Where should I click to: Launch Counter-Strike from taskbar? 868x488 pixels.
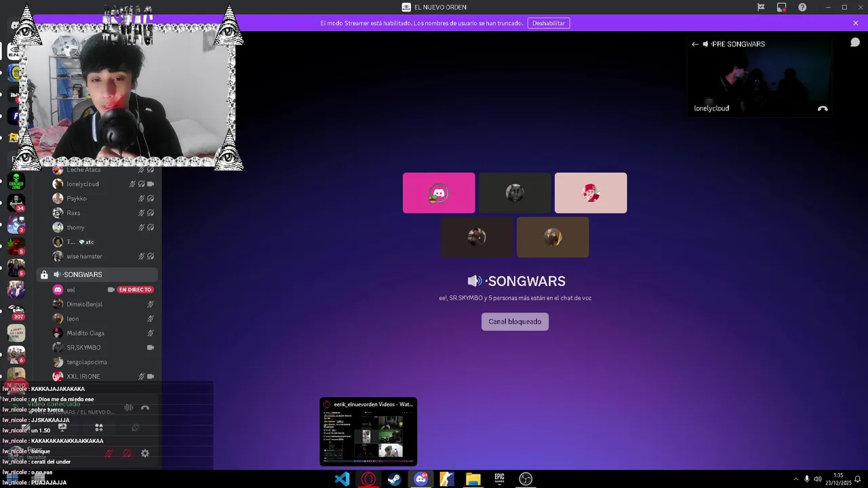447,479
